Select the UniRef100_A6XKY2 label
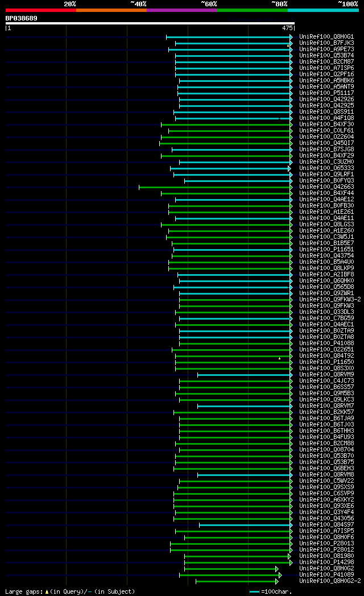364x596 pixels. click(x=326, y=500)
